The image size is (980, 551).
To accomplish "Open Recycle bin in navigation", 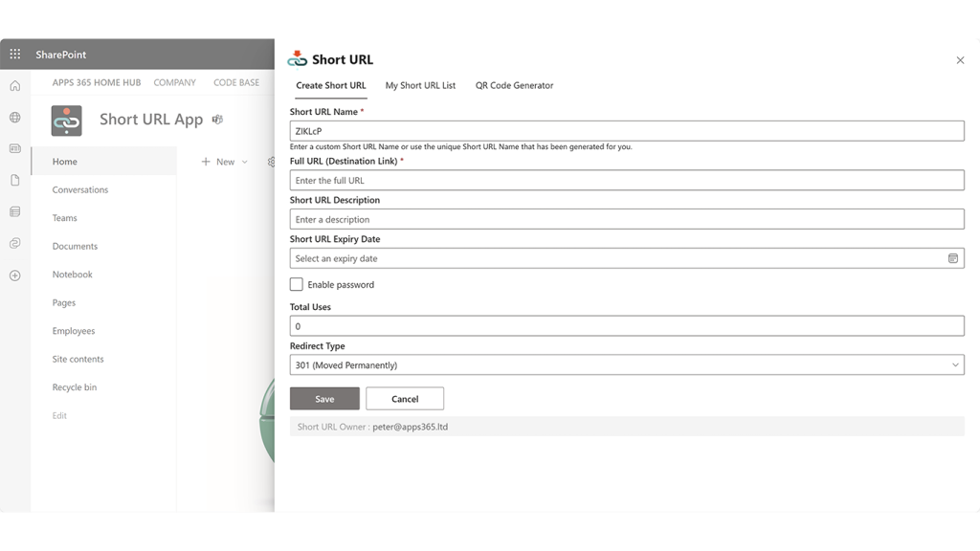I will [x=75, y=387].
